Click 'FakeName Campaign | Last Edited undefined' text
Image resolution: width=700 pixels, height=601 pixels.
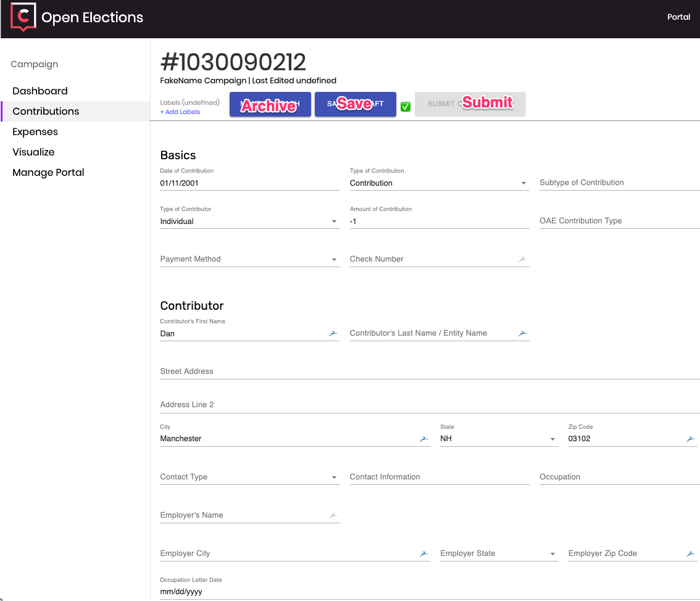[248, 81]
